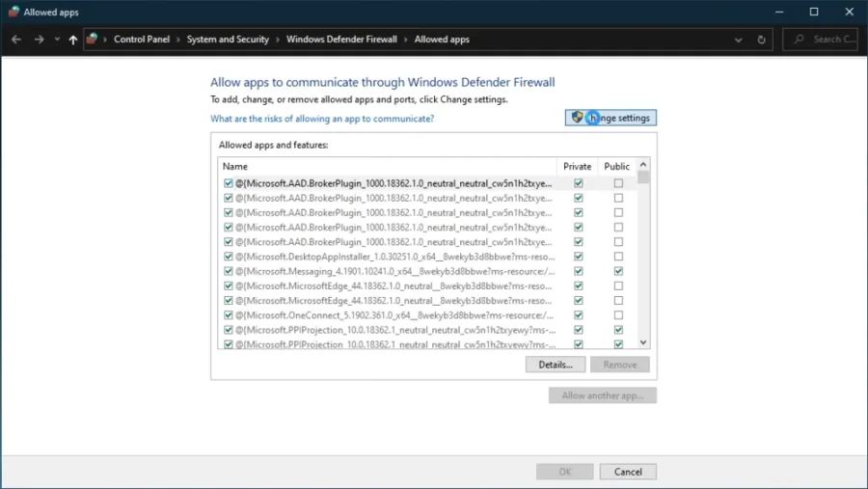Click the Allowed apps title bar icon
This screenshot has width=868, height=489.
tap(14, 12)
